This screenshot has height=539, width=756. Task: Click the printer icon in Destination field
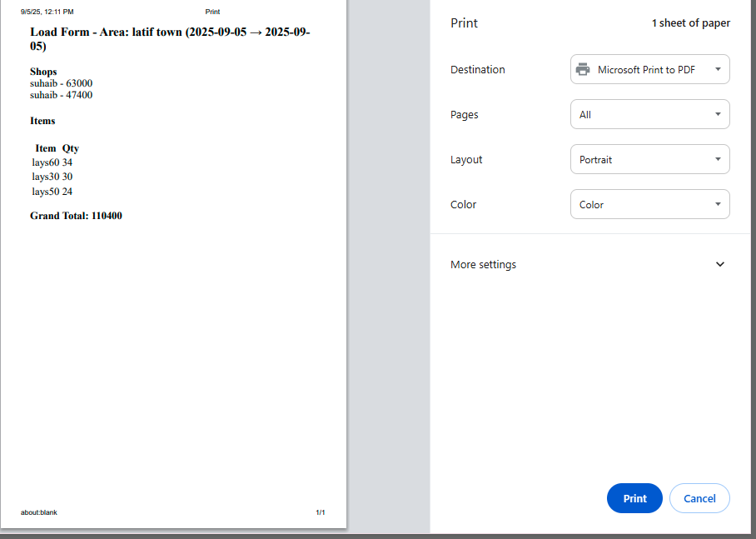(x=583, y=70)
